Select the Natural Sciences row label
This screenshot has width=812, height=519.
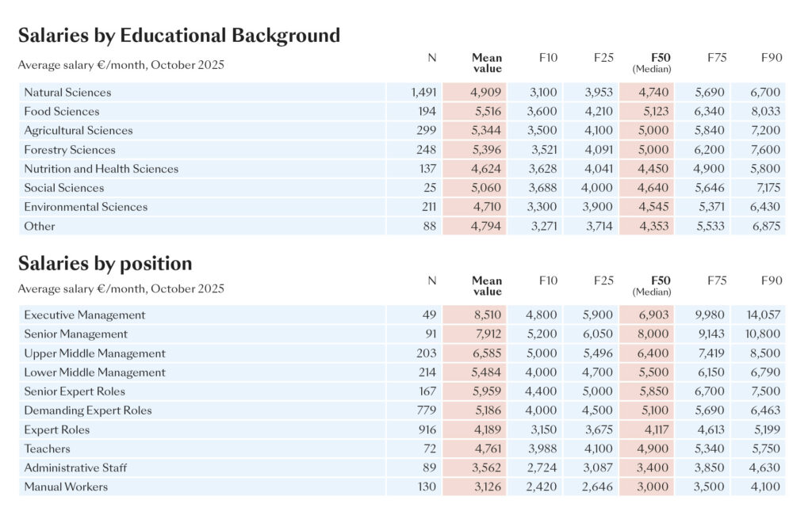click(67, 93)
